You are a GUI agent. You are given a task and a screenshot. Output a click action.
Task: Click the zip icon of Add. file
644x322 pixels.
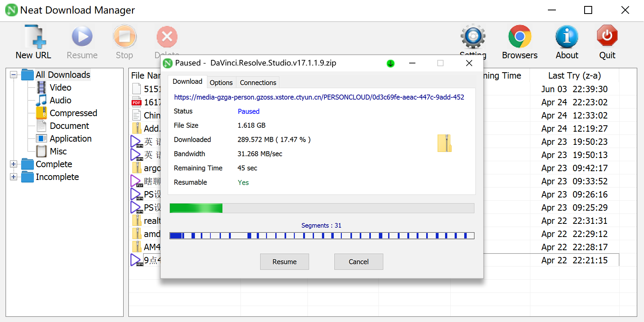[x=136, y=128]
